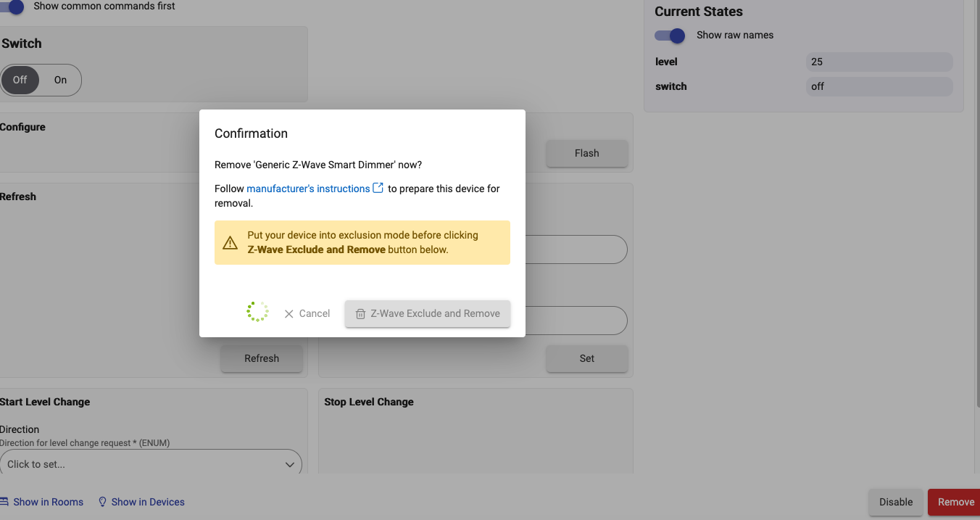
Task: Select Off in the Switch control
Action: 20,80
